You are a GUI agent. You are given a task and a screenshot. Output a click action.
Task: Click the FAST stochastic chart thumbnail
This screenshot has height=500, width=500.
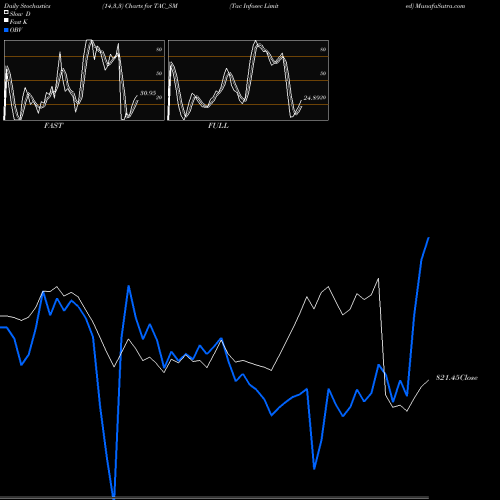point(84,80)
